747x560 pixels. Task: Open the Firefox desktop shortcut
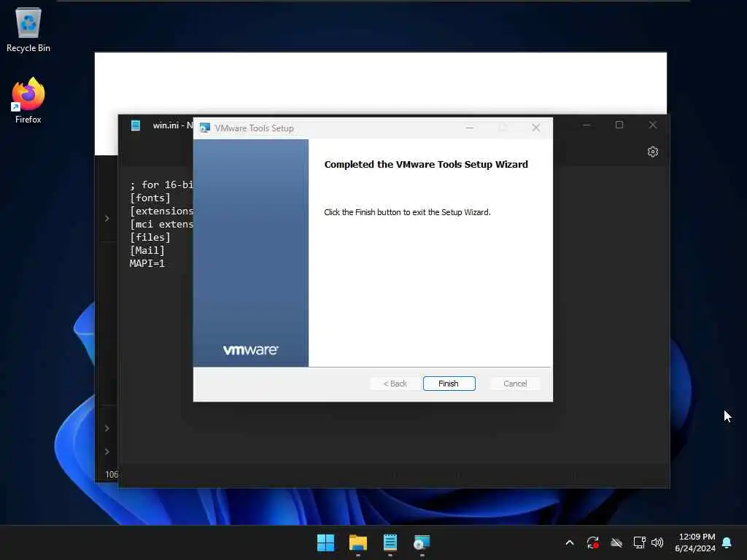pos(28,101)
